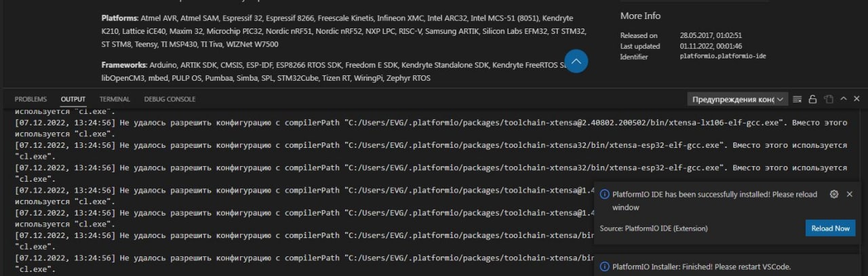Dismiss the PlatformIO IDE installed notification
868x276 pixels.
pos(850,195)
